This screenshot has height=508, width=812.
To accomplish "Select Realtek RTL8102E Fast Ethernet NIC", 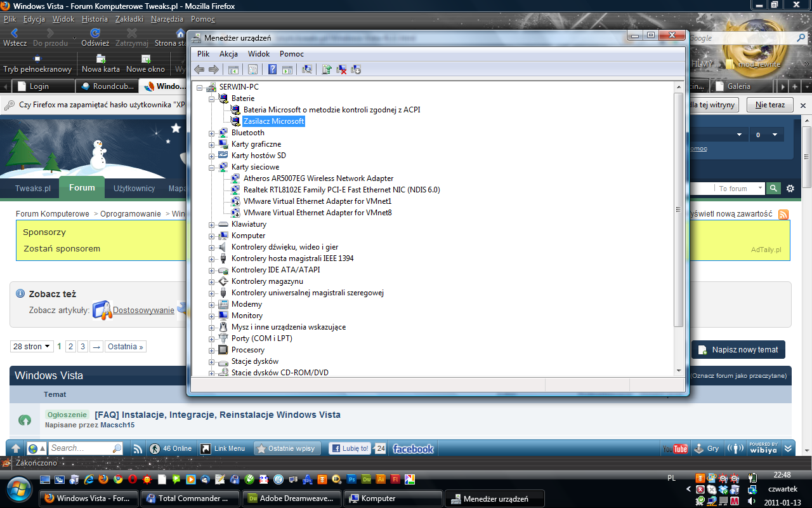I will (342, 190).
